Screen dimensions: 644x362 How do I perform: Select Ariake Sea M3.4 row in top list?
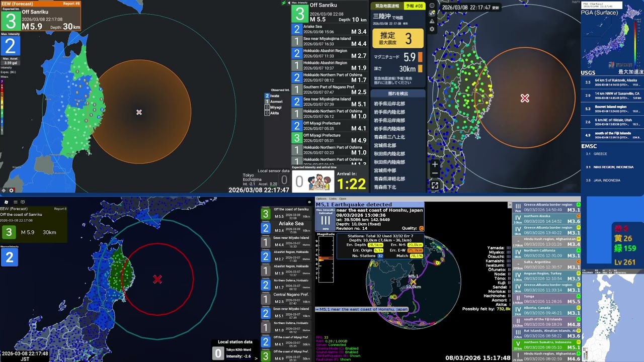coord(330,29)
